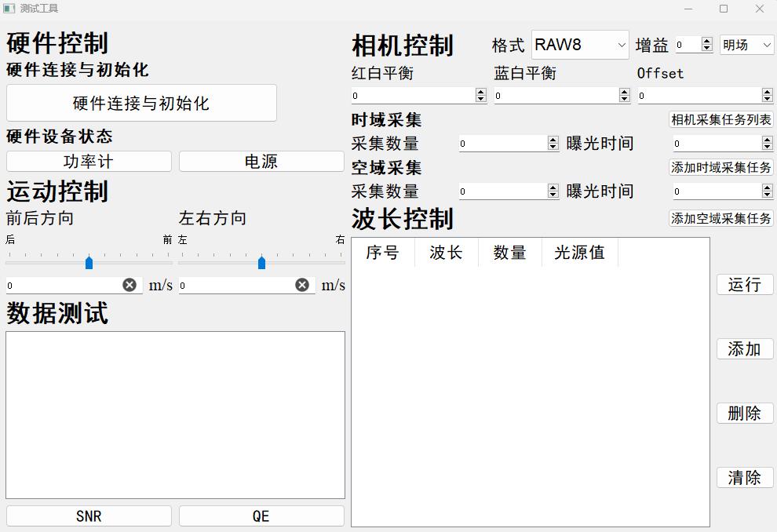This screenshot has height=532, width=777.
Task: Clear the 前后方向 speed input field
Action: pos(129,285)
